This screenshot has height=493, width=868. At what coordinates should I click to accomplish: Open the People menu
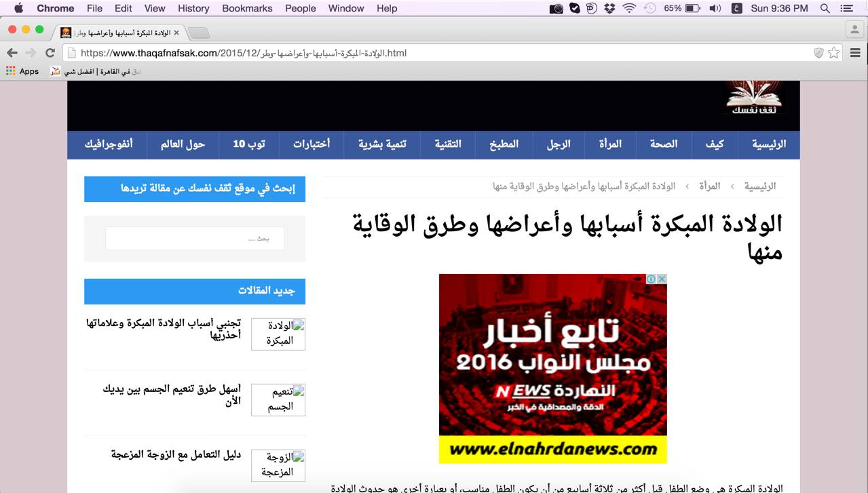tap(301, 8)
